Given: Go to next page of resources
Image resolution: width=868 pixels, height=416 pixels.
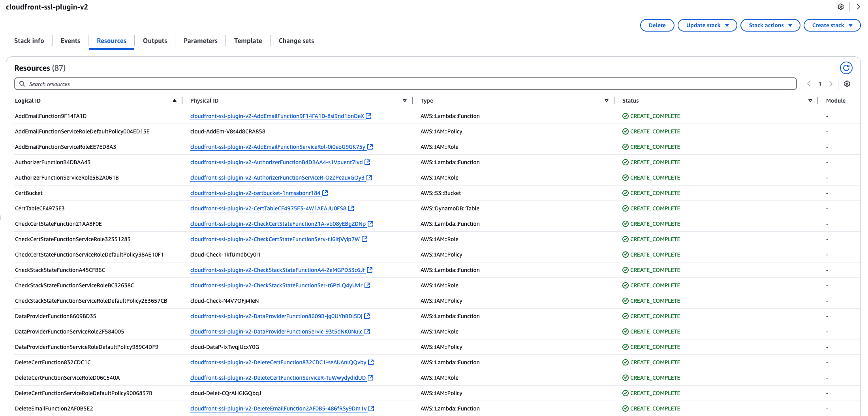Looking at the screenshot, I should [831, 84].
